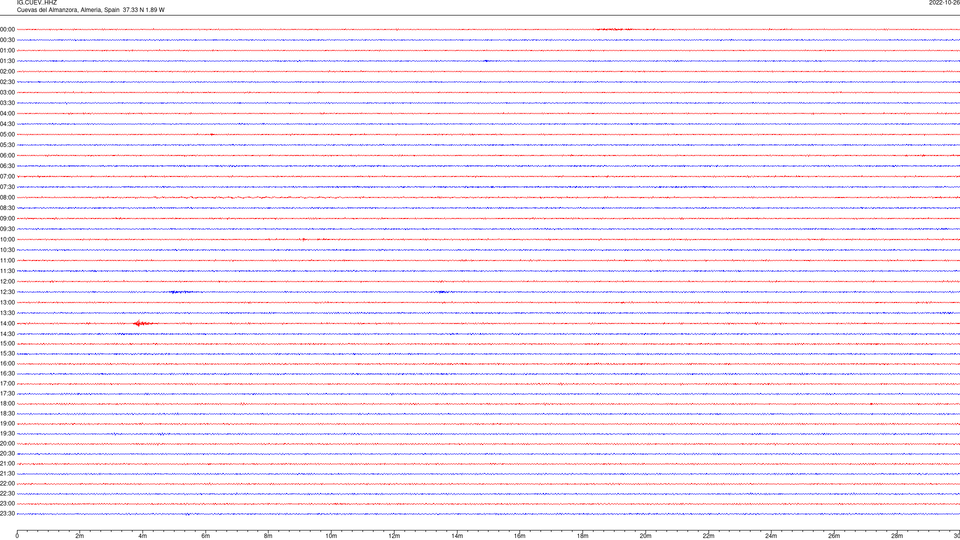Image resolution: width=960 pixels, height=540 pixels.
Task: Click the red burst on the 00:00 trace
Action: (614, 29)
